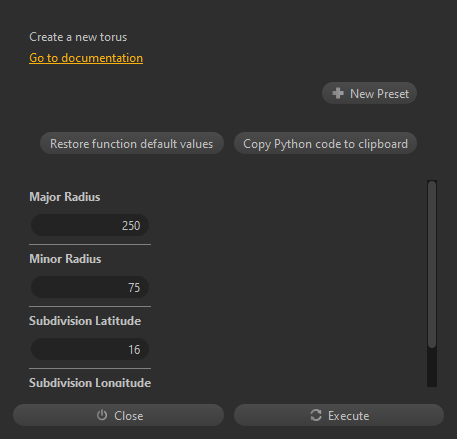Click the "Create a new torus" description text
The height and width of the screenshot is (439, 457).
pyautogui.click(x=78, y=37)
